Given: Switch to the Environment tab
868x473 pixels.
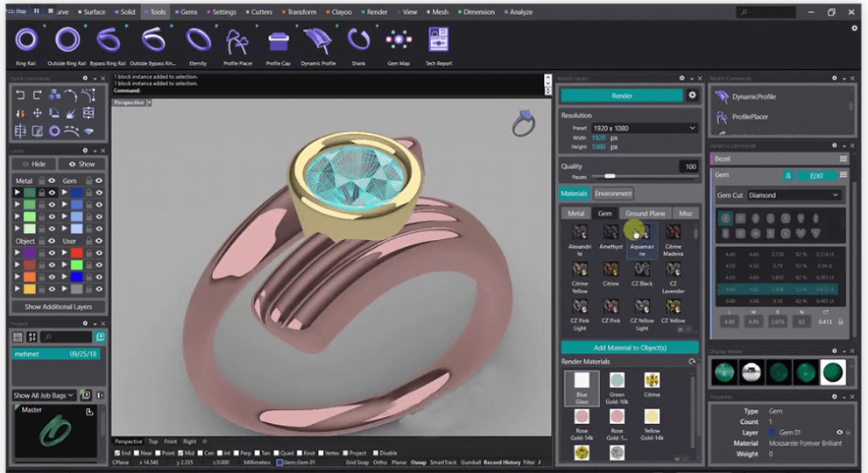Looking at the screenshot, I should pyautogui.click(x=613, y=194).
